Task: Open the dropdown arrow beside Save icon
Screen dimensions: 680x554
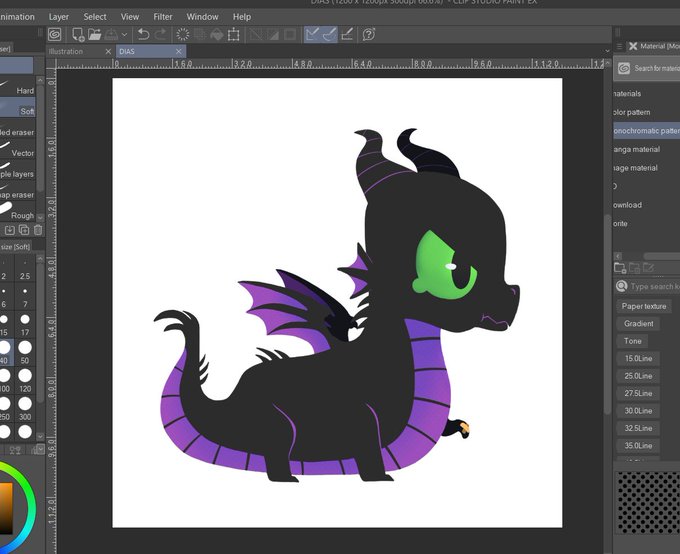Action: pos(124,34)
